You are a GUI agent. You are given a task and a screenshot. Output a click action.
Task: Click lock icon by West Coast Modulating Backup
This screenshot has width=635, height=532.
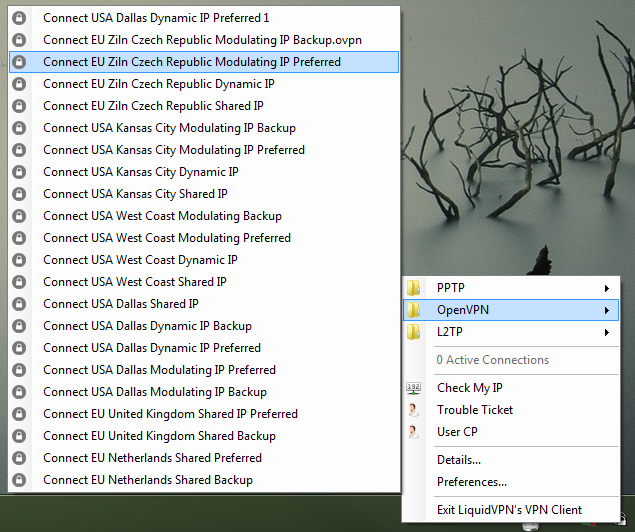click(x=19, y=216)
